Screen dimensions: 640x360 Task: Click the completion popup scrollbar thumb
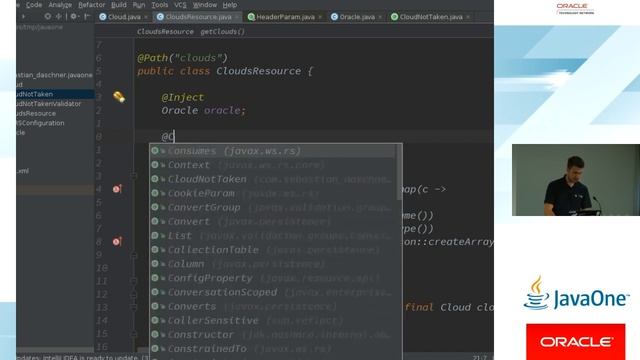pos(399,172)
